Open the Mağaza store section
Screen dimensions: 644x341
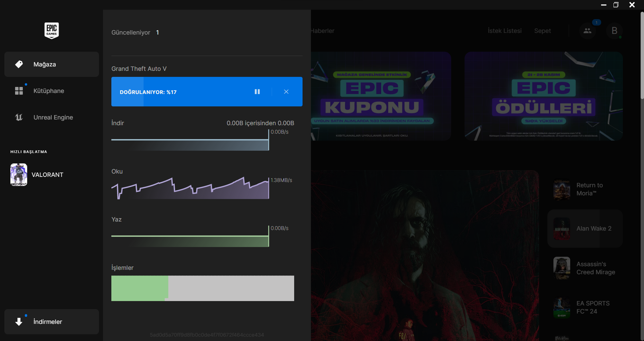52,64
